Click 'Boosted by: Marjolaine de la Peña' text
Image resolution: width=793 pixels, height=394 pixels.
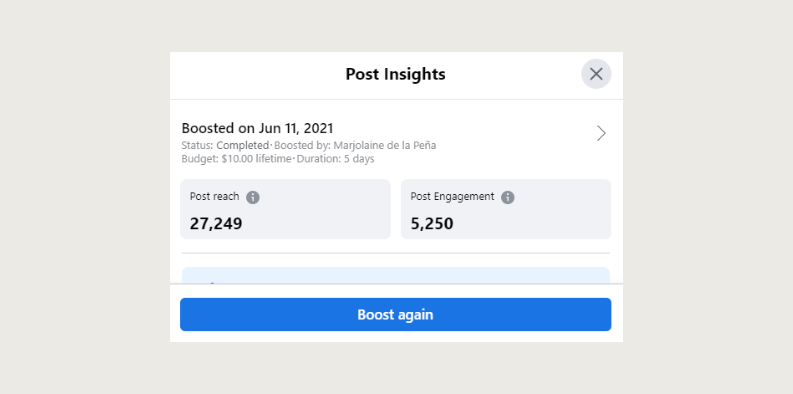pos(355,146)
